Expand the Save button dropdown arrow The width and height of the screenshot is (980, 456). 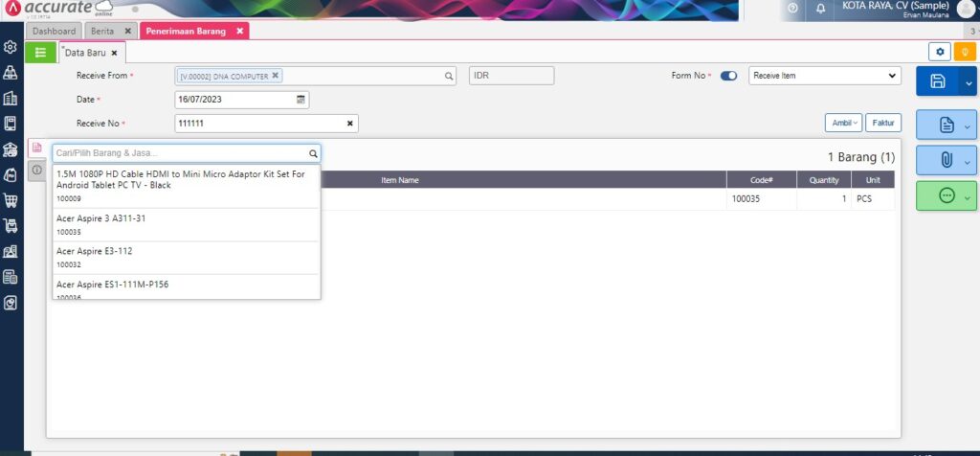point(969,81)
